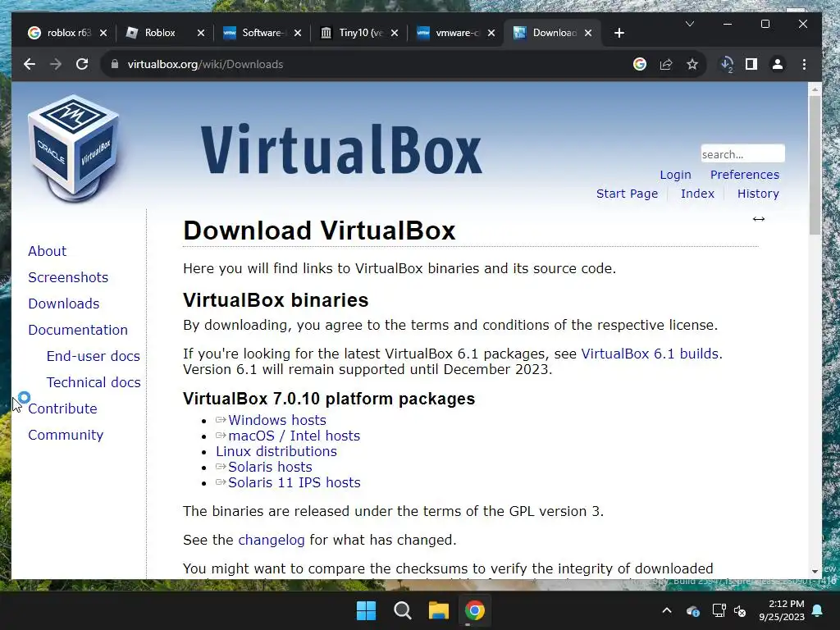Screen dimensions: 840x630
Task: Click the Chrome taskbar icon
Action: click(x=475, y=610)
